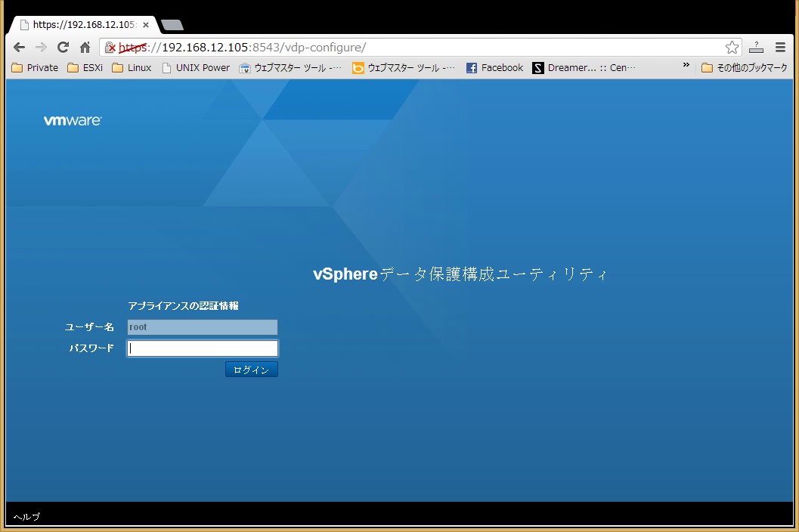Open the Chrome hamburger menu
The image size is (799, 532).
(780, 48)
